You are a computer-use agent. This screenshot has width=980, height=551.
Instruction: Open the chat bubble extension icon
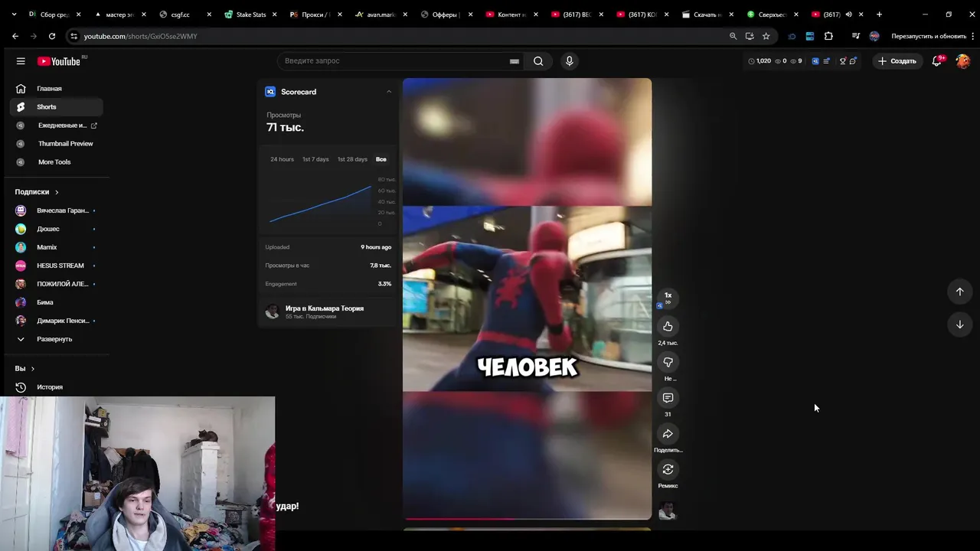coord(853,61)
